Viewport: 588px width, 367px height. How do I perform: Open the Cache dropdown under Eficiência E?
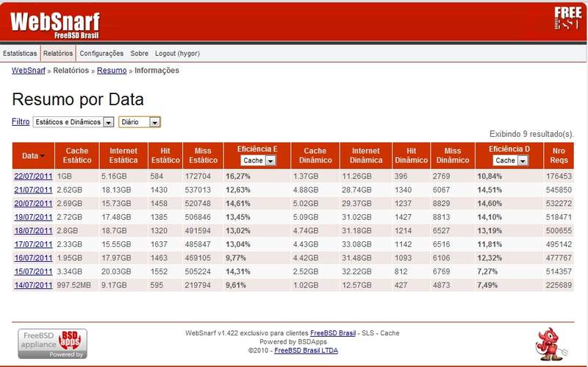259,160
